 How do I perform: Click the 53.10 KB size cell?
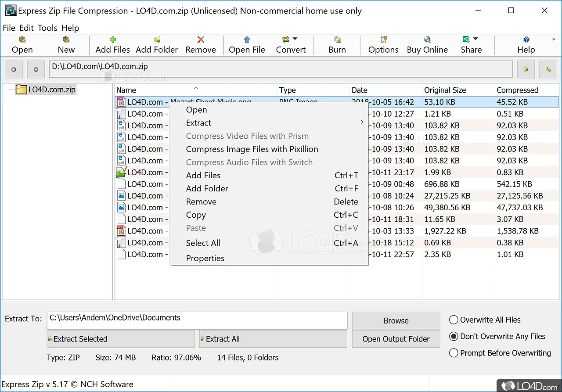[x=440, y=102]
